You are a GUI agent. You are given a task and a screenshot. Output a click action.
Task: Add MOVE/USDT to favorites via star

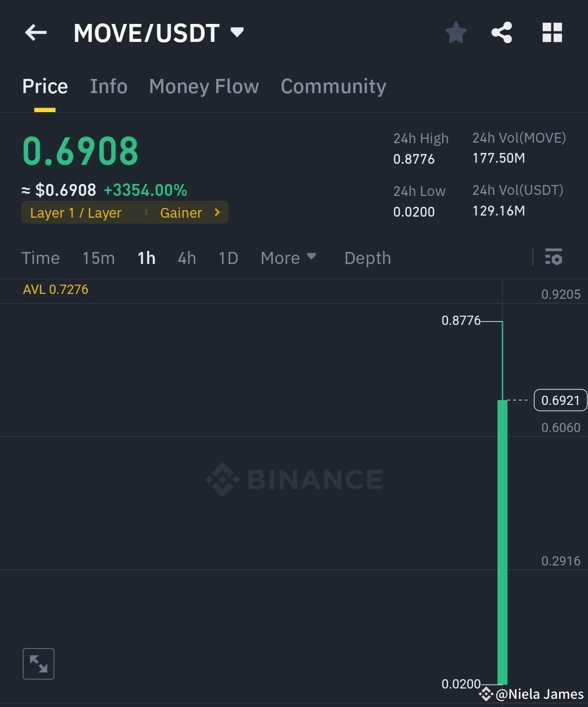coord(456,33)
